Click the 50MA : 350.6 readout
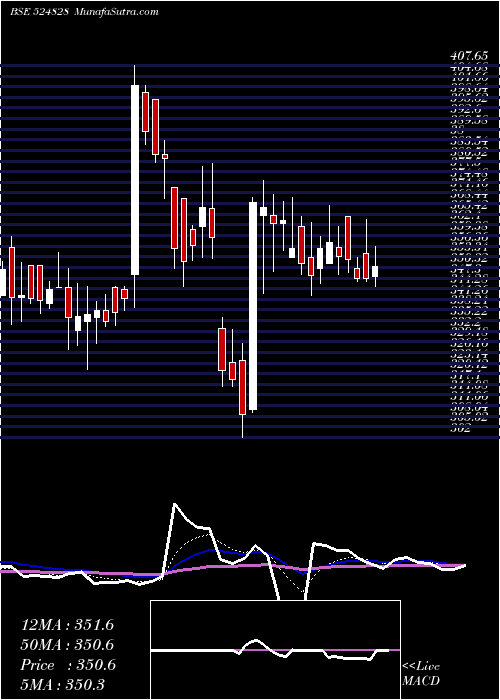The image size is (500, 700). point(67,645)
